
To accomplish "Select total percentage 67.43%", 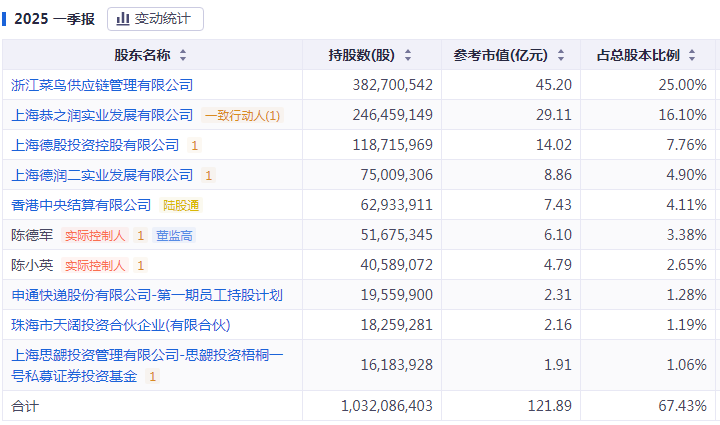I will click(x=682, y=406).
